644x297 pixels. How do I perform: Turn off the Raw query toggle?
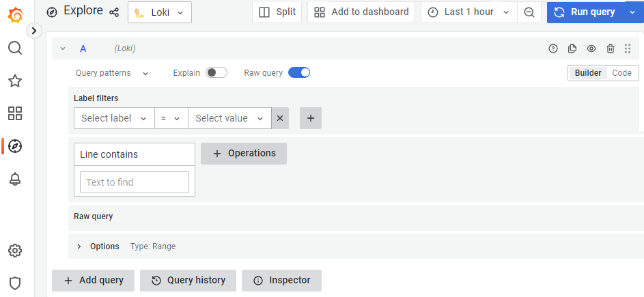point(299,72)
